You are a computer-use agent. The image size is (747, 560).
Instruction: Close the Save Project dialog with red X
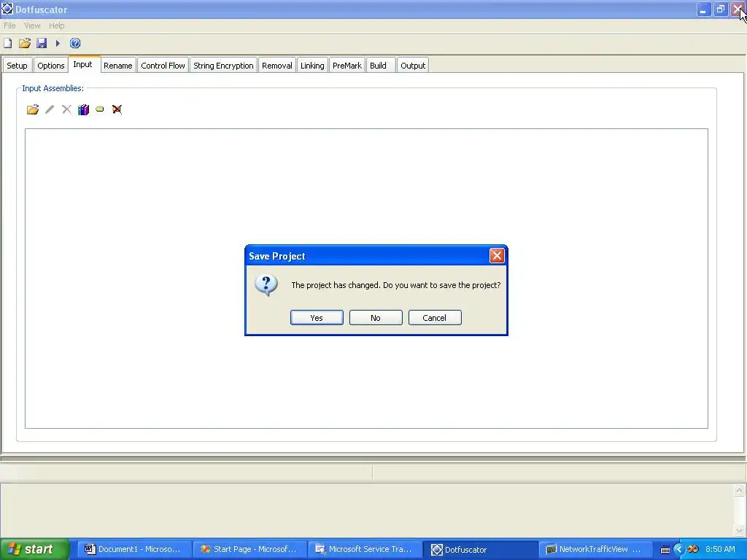tap(497, 256)
